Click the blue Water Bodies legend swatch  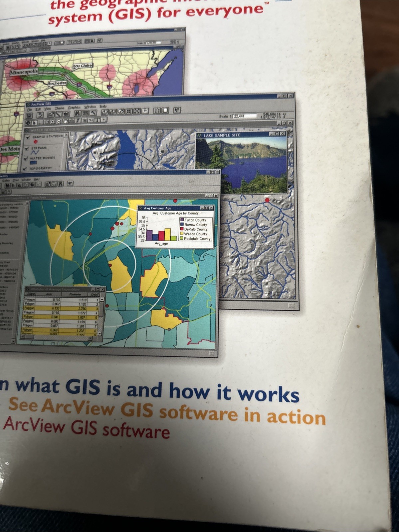[x=34, y=163]
